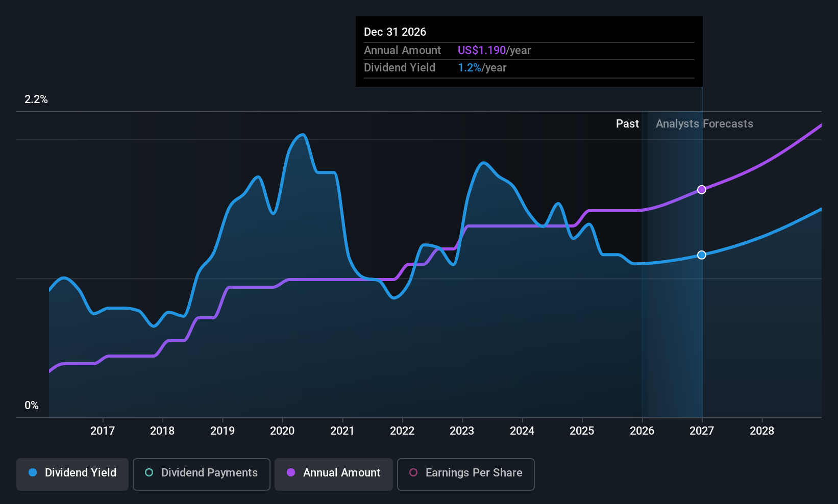Enable the Dividend Payments series
Viewport: 838px width, 504px height.
coord(202,474)
